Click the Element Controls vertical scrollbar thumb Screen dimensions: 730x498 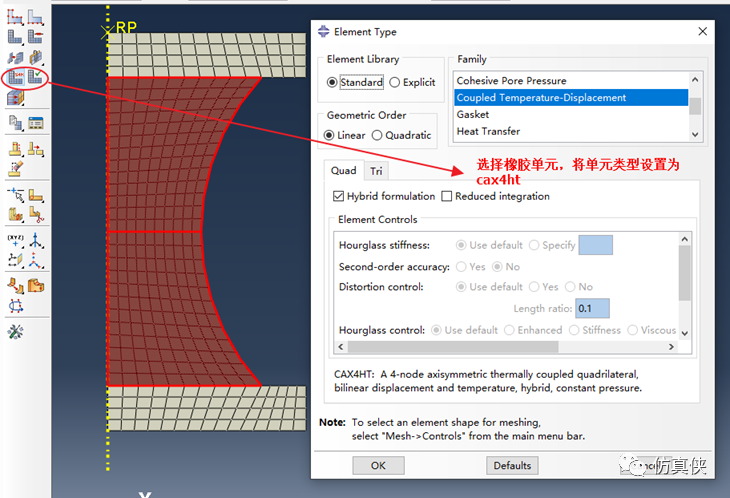coord(684,273)
